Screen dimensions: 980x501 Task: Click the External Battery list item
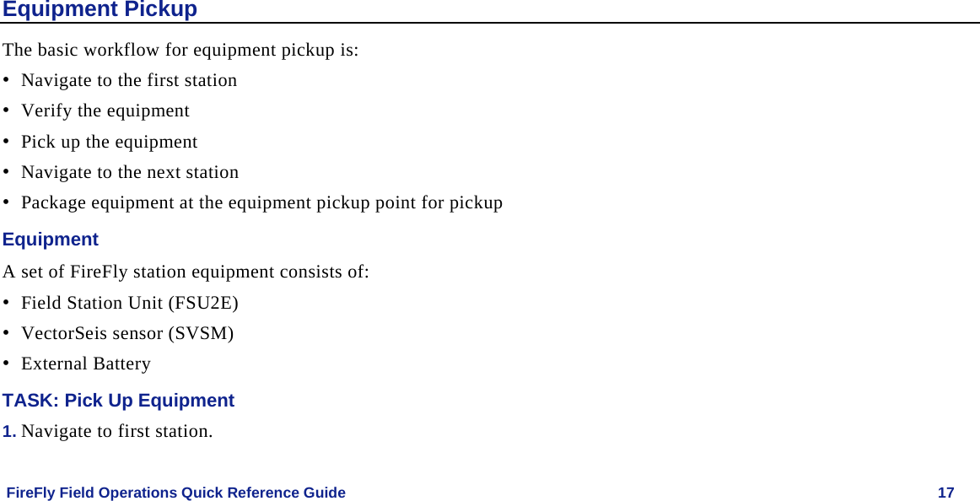click(x=86, y=364)
